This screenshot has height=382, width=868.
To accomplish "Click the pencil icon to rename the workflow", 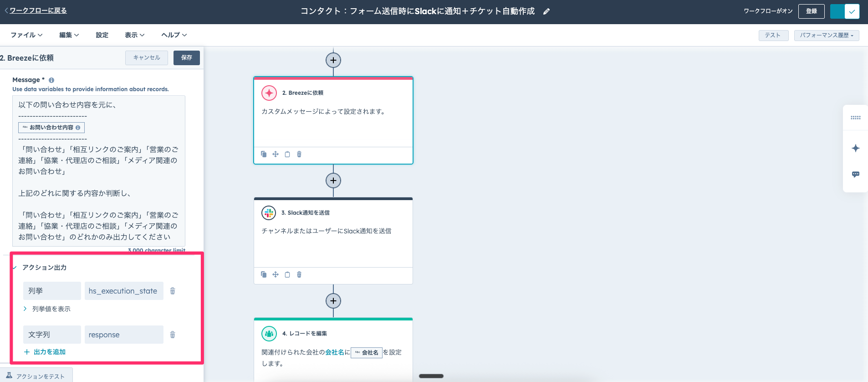I will click(546, 11).
